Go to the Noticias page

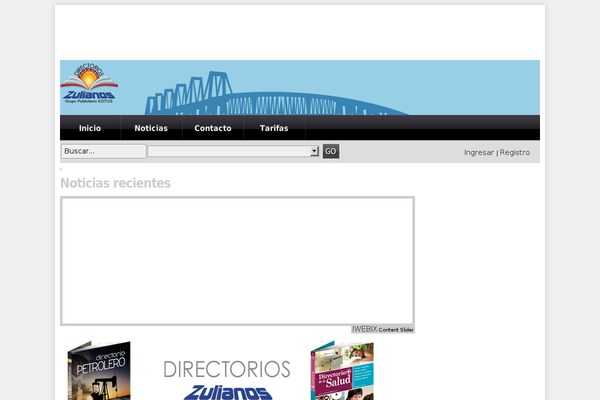pyautogui.click(x=151, y=128)
